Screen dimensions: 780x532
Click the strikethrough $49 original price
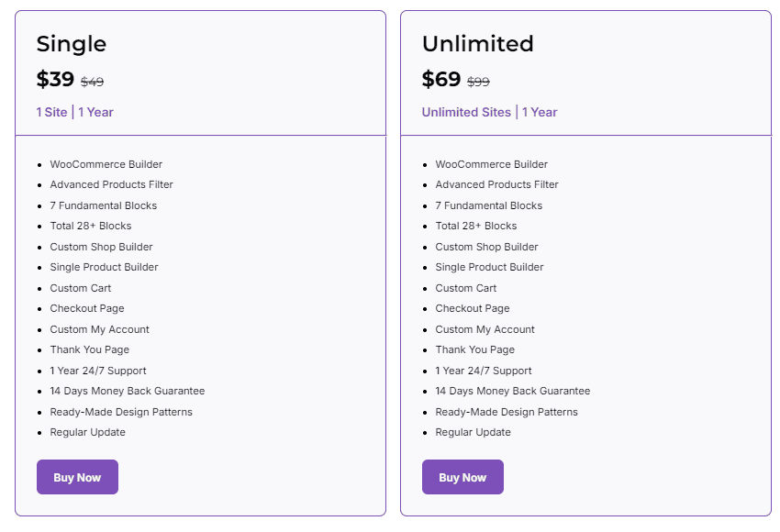tap(92, 82)
